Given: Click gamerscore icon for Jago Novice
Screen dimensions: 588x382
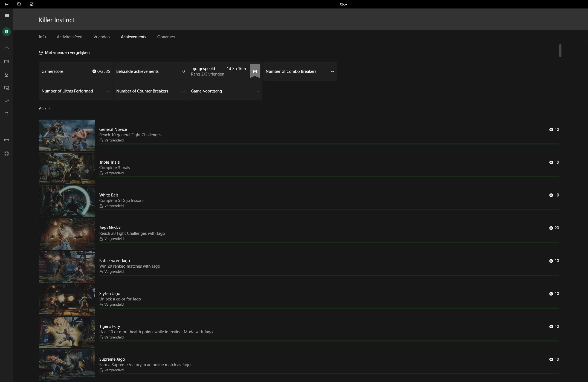Looking at the screenshot, I should pyautogui.click(x=551, y=228).
